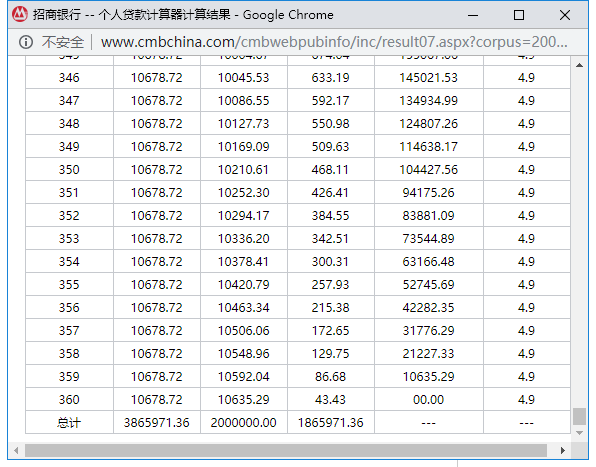Select interest 384.55 cell

(x=330, y=215)
